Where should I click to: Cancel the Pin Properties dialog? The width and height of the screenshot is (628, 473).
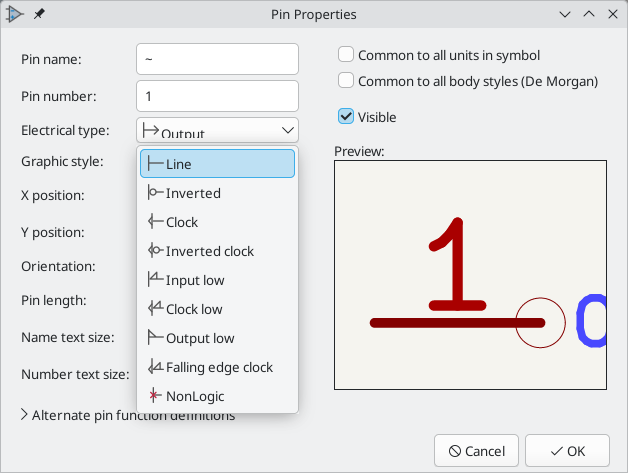point(476,451)
